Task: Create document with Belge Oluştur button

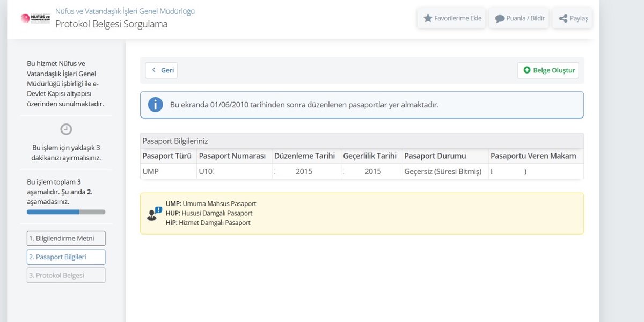Action: coord(548,70)
